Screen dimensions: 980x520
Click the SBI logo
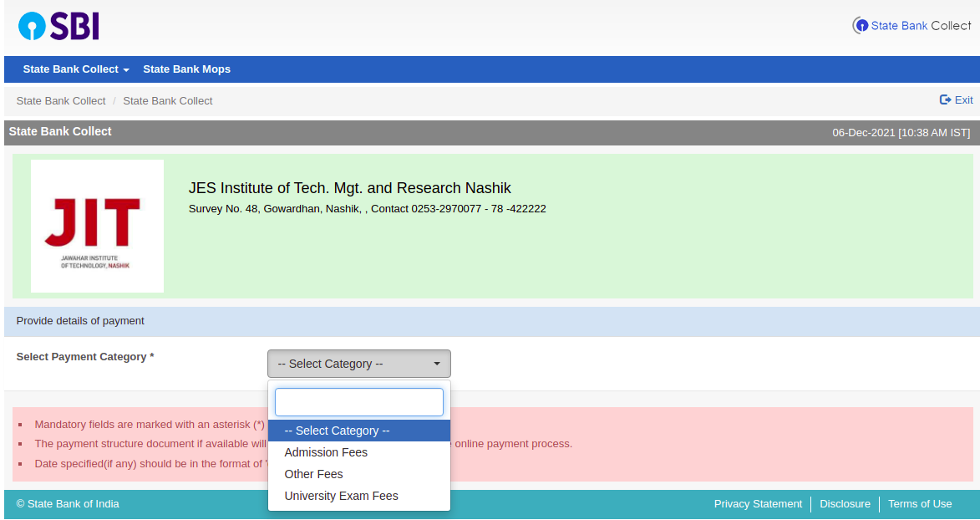tap(58, 26)
